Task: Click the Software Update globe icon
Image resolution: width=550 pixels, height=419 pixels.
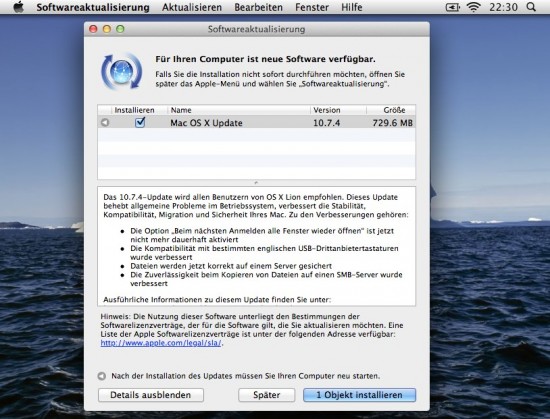Action: pos(122,72)
